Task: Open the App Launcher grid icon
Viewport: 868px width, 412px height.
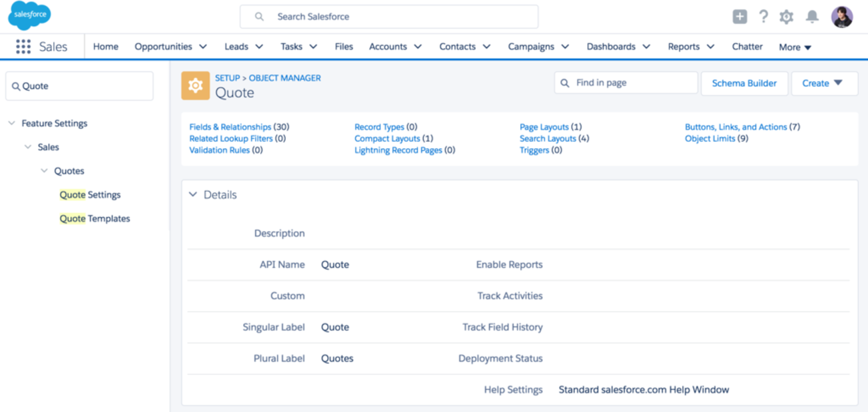Action: point(23,47)
